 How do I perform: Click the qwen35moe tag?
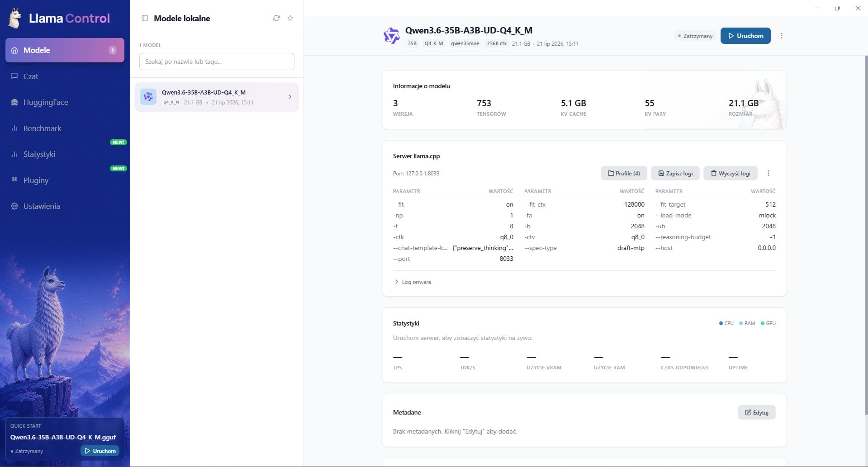pos(465,43)
